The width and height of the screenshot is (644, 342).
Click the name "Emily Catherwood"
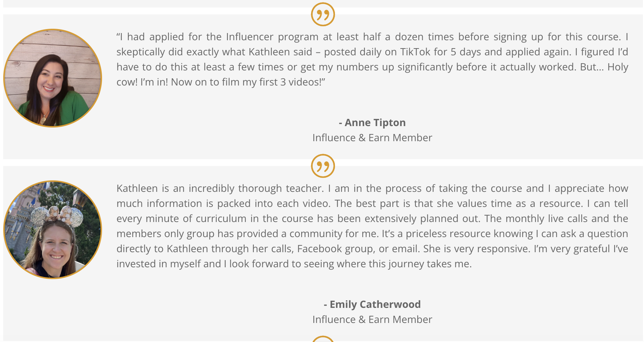point(375,304)
